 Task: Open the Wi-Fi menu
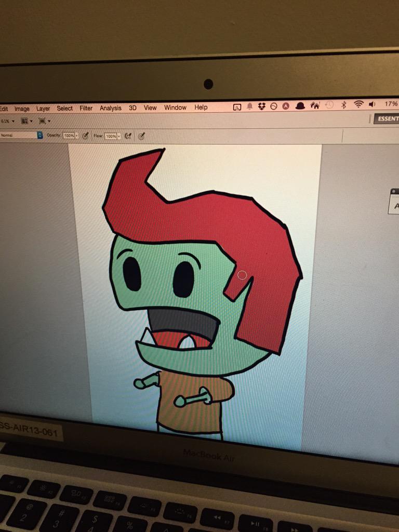click(358, 104)
